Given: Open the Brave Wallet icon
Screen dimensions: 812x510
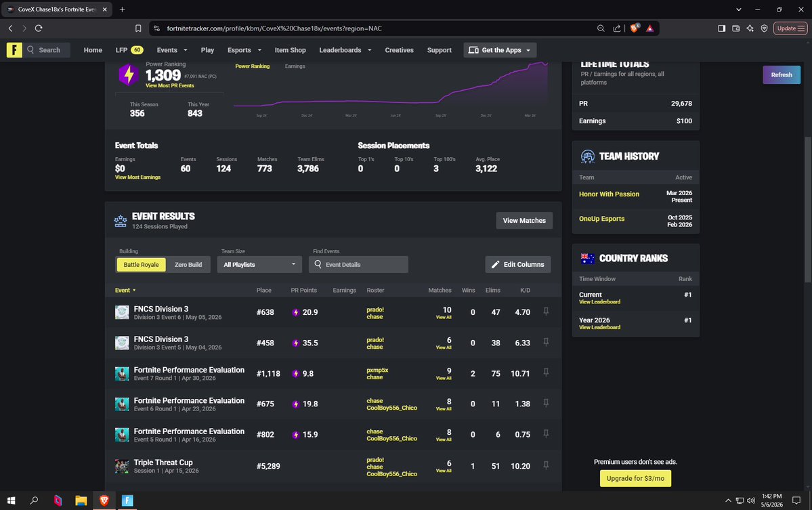Looking at the screenshot, I should [x=736, y=28].
